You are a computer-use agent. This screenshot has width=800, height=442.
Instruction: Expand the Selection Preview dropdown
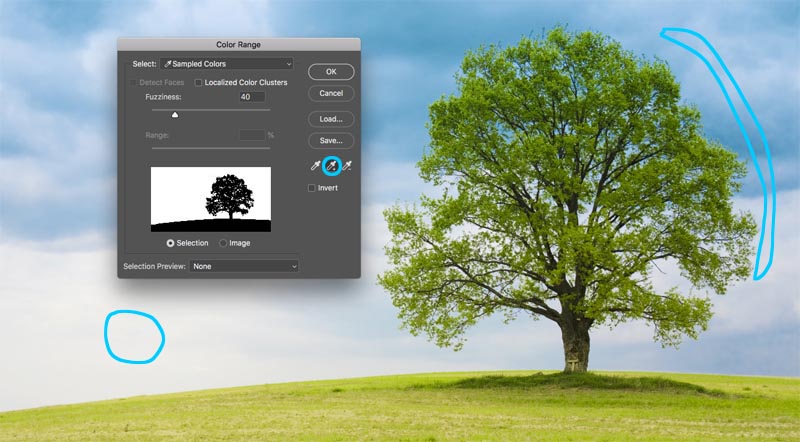(x=244, y=267)
